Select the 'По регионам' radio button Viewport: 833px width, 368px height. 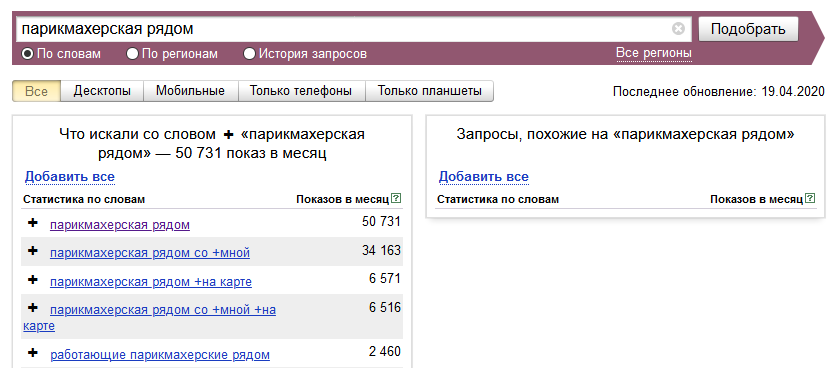coord(132,54)
